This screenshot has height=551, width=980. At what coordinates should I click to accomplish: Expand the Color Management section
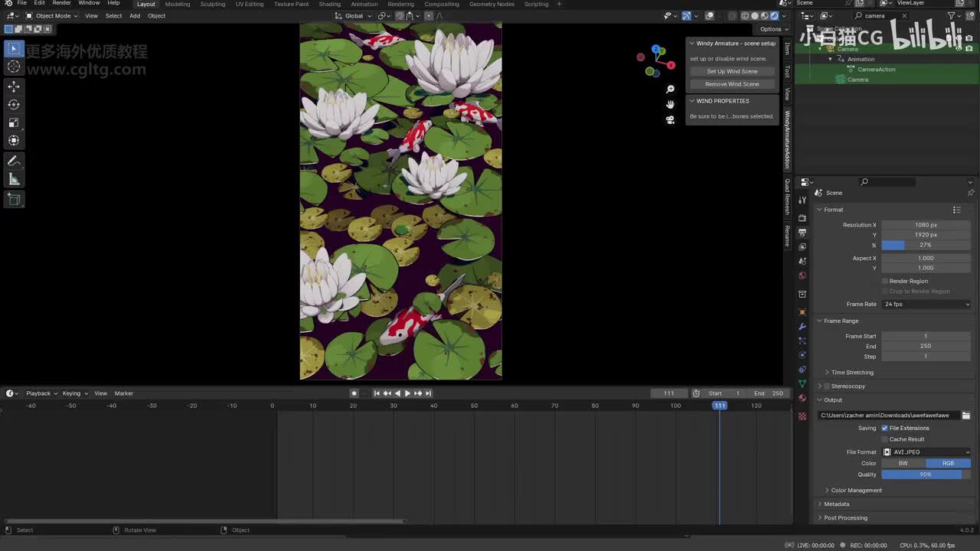pos(856,491)
